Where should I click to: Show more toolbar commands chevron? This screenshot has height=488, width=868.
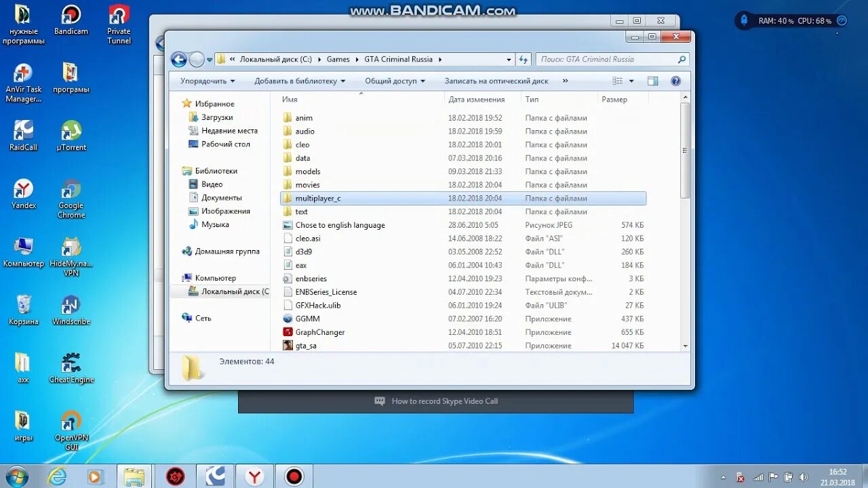[565, 81]
